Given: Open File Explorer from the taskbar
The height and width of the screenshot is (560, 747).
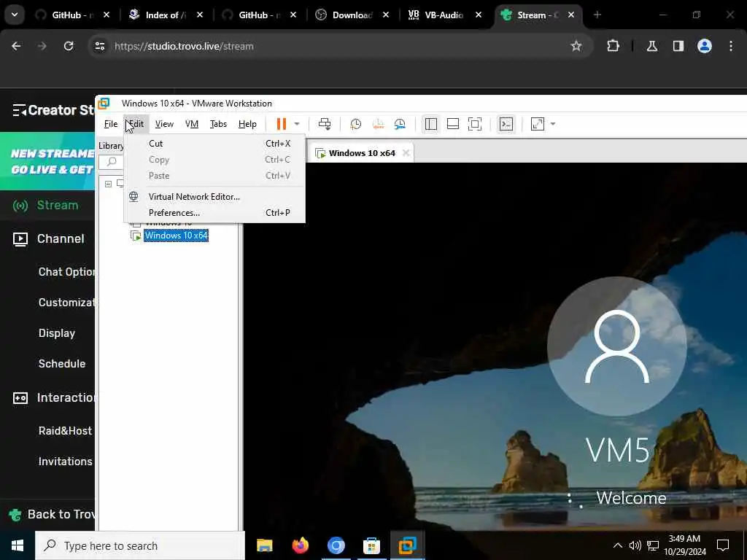Looking at the screenshot, I should [264, 545].
